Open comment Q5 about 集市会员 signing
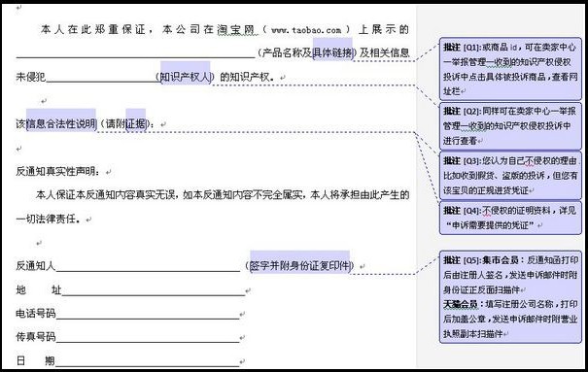Image resolution: width=588 pixels, height=372 pixels. (x=510, y=296)
